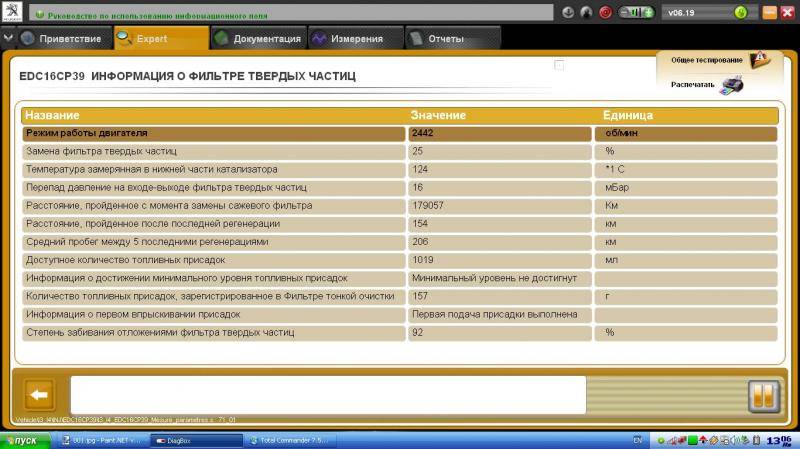The width and height of the screenshot is (800, 449).
Task: Open the Измерения tab
Action: click(x=347, y=39)
